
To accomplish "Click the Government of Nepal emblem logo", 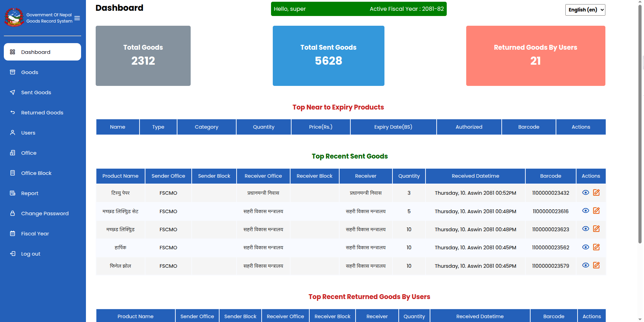I will coord(14,17).
